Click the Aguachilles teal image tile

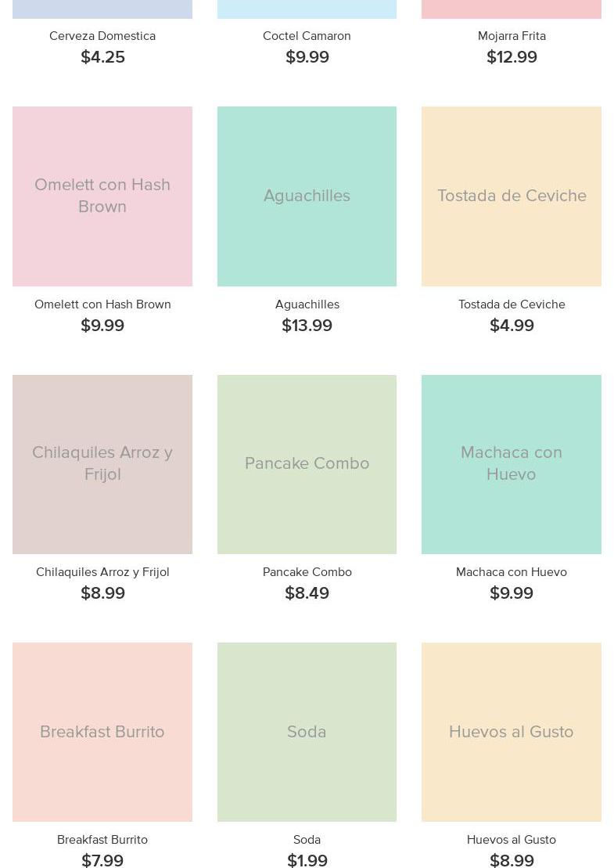pos(307,196)
